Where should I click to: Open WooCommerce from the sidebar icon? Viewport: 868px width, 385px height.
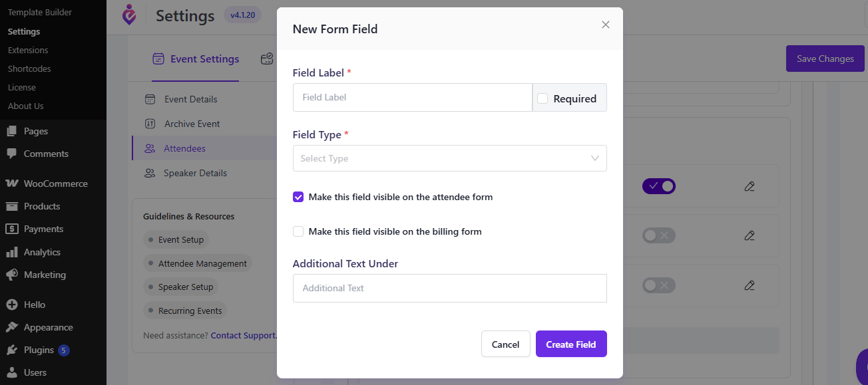pos(11,184)
